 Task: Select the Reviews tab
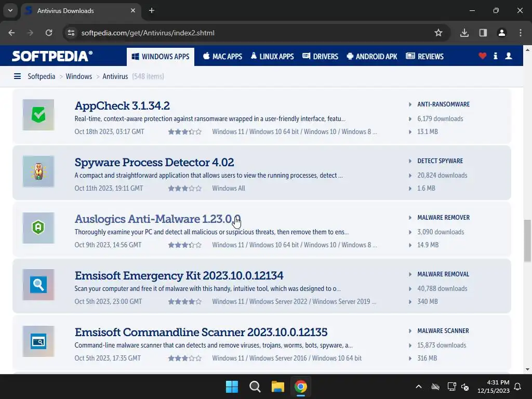coord(425,56)
